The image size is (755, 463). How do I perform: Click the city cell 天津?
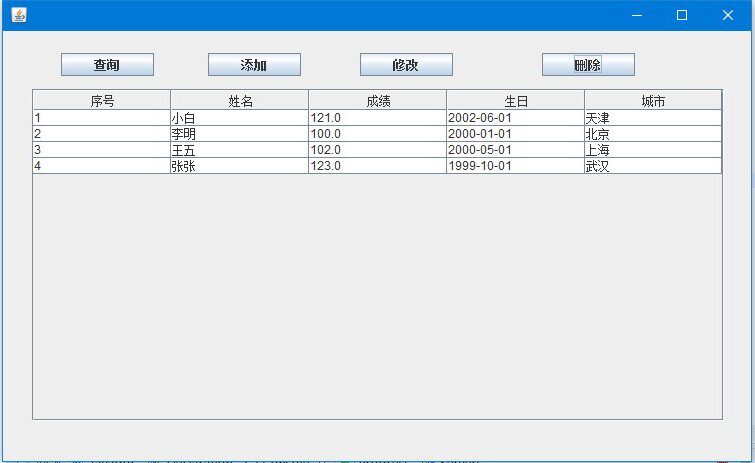coord(653,118)
